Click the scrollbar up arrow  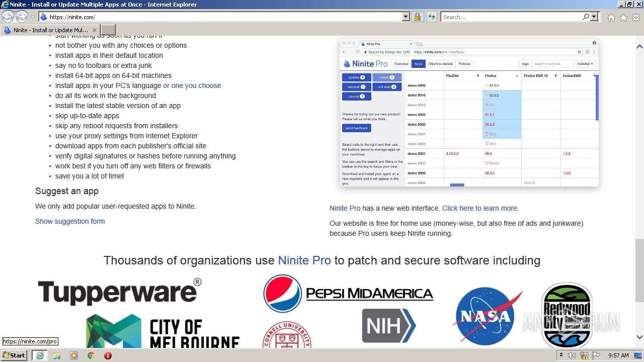(639, 46)
